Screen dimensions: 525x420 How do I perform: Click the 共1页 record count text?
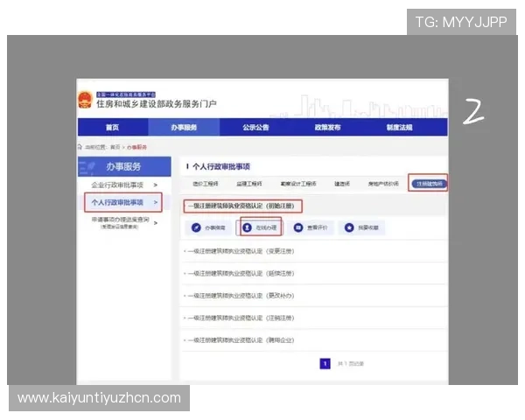(x=351, y=363)
